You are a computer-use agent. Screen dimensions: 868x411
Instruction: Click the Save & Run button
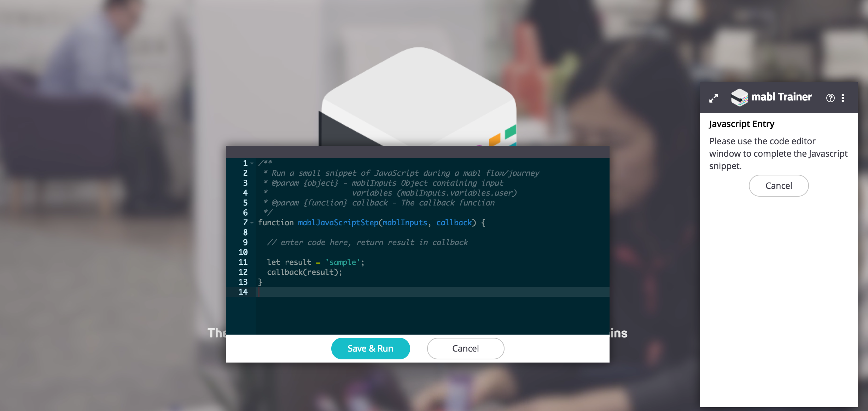(370, 348)
